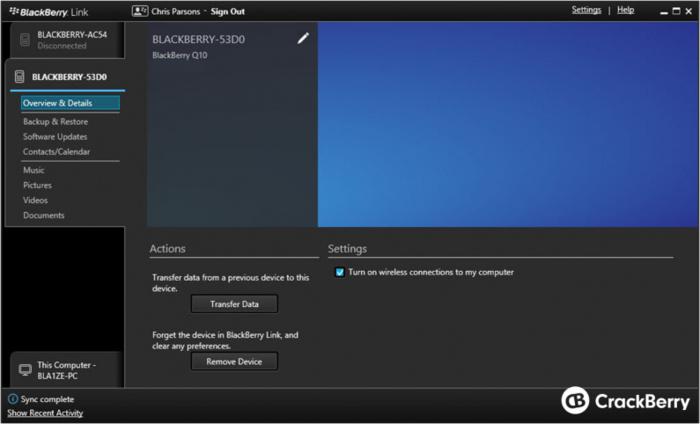Click the Actions section heading

(x=167, y=249)
